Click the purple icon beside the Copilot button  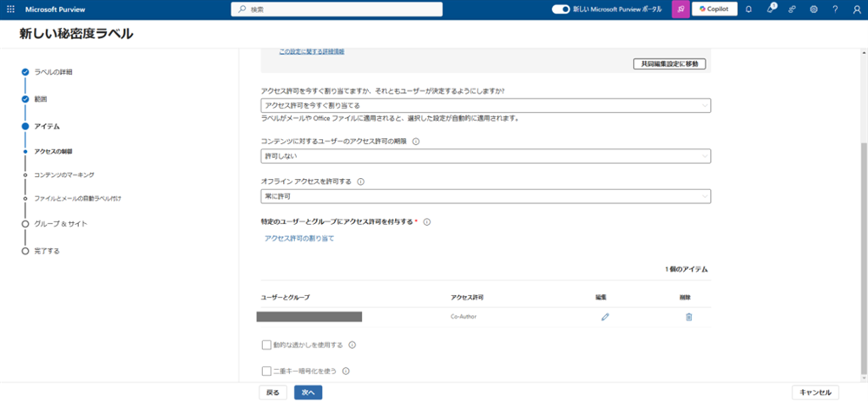[x=681, y=9]
